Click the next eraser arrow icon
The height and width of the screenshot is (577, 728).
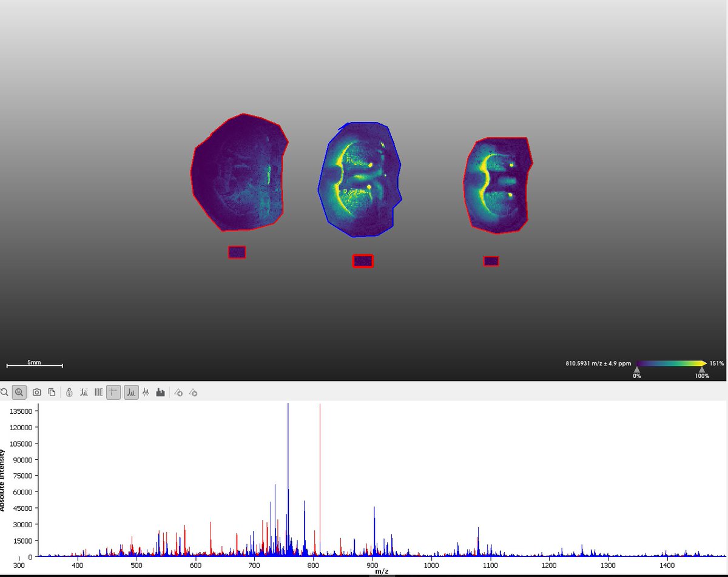[193, 393]
